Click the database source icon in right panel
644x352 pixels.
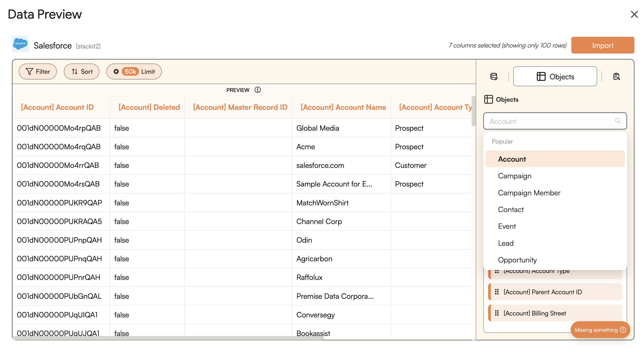point(494,76)
